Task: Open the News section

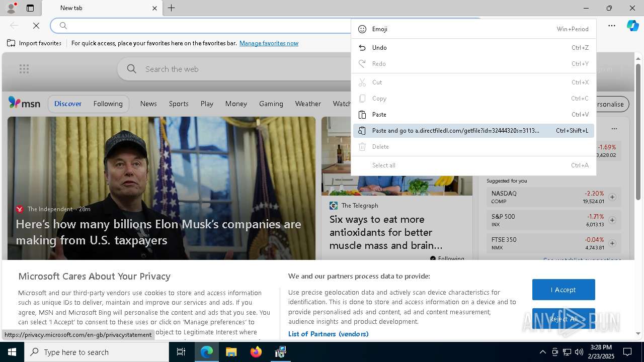Action: click(148, 104)
